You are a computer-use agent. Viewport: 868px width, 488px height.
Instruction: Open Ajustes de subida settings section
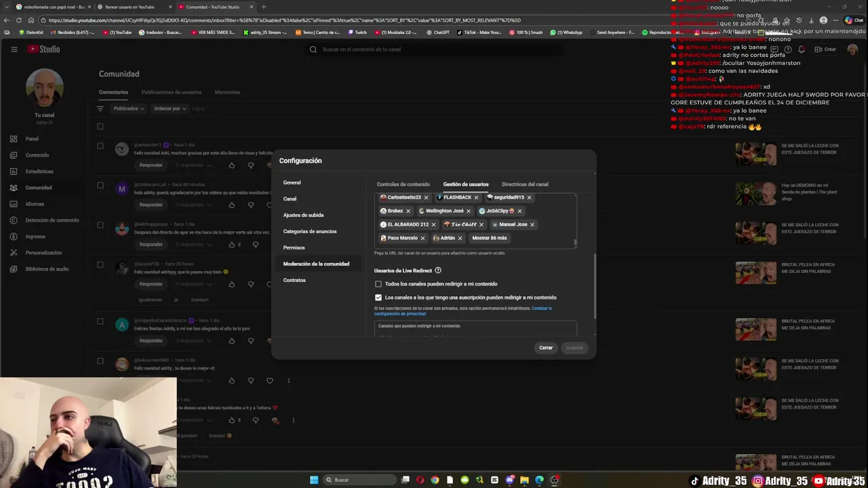pyautogui.click(x=303, y=215)
